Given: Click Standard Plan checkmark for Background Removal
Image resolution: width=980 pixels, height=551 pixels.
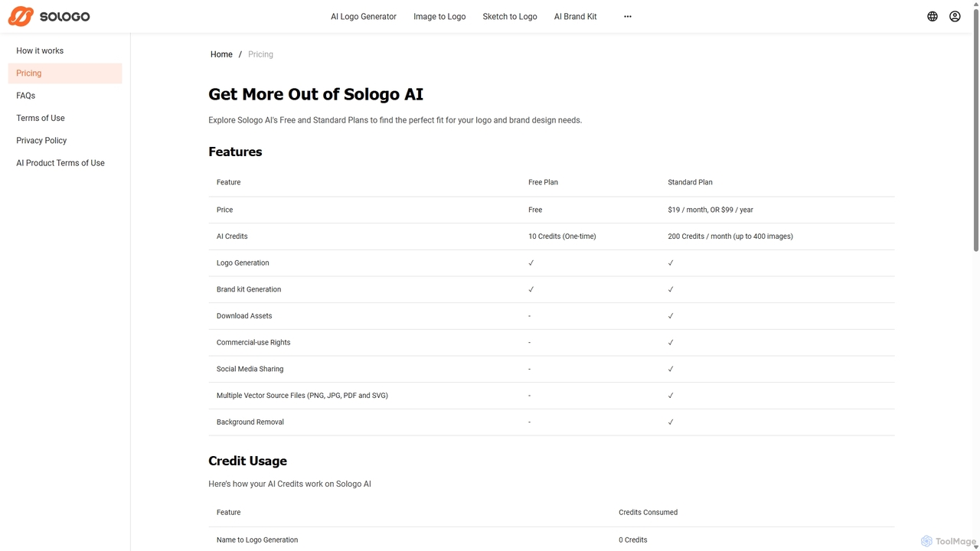Looking at the screenshot, I should pyautogui.click(x=671, y=422).
